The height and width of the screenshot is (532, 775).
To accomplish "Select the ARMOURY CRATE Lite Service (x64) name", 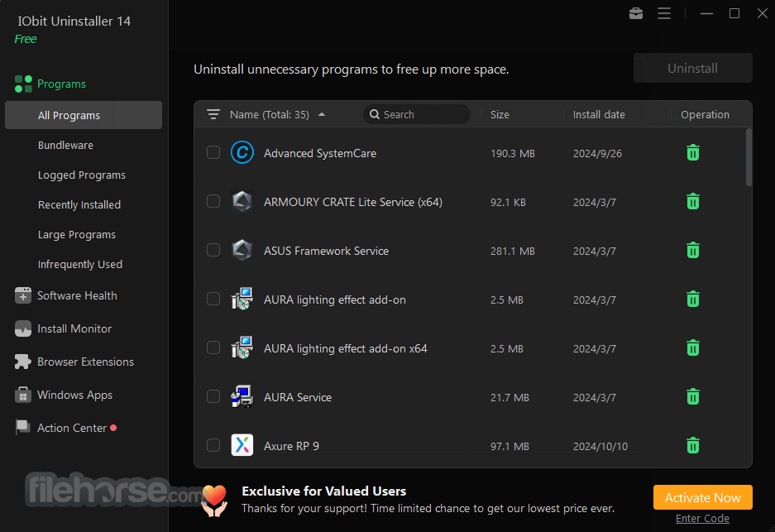I will click(x=353, y=202).
